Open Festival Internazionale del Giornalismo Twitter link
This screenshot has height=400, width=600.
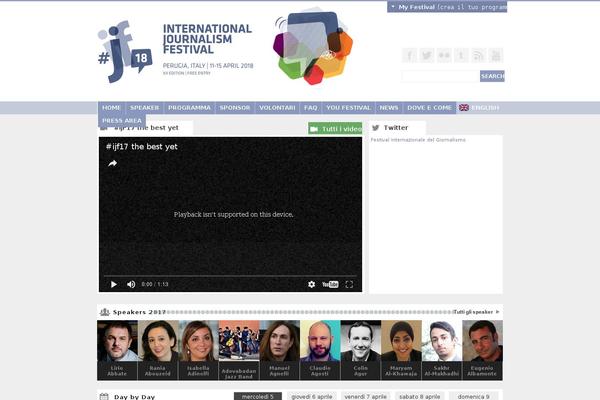[418, 140]
